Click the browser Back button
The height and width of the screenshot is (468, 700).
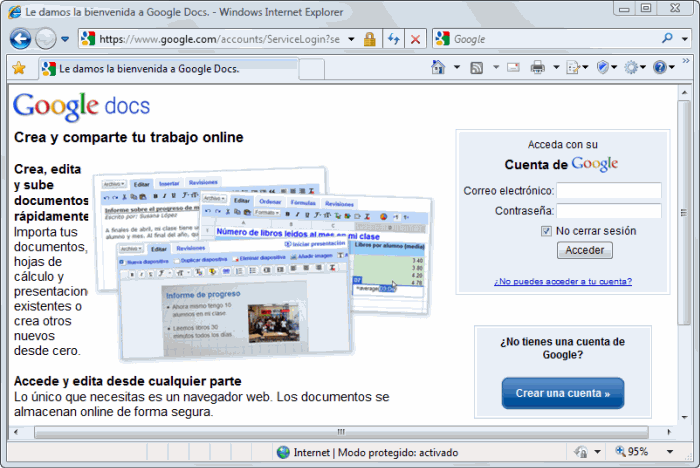click(x=20, y=39)
